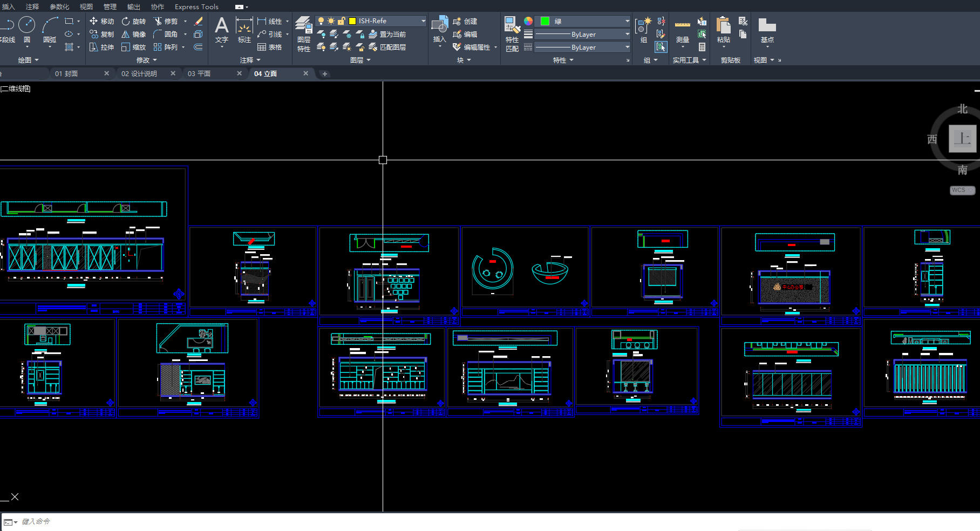Select the Circle (圆) drawing tool
This screenshot has height=531, width=980.
point(26,25)
